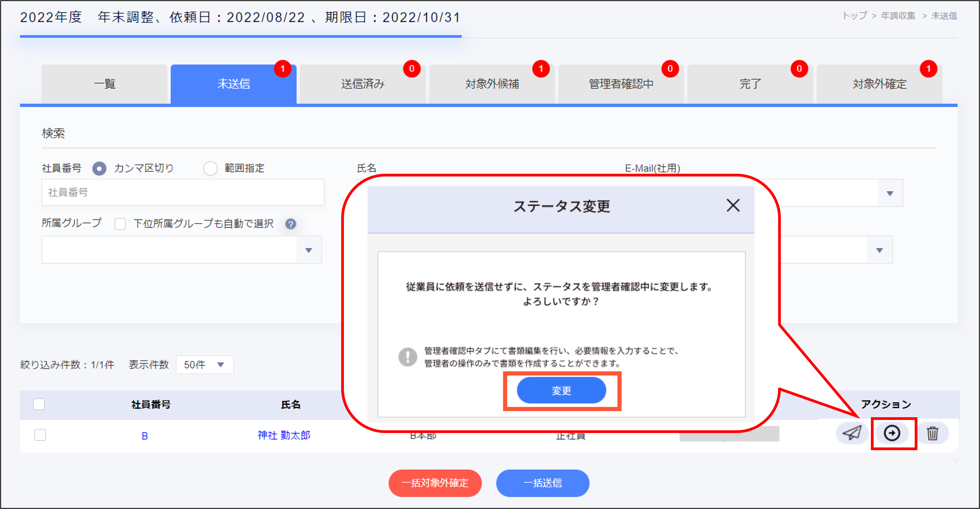Switch to the 送信済み tab
This screenshot has height=509, width=980.
pos(363,84)
